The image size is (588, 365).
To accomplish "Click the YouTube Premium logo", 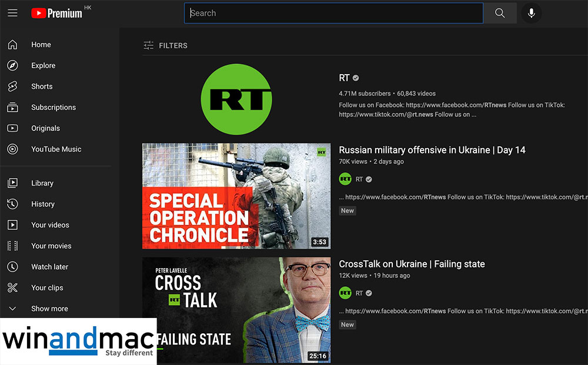I will [x=56, y=12].
